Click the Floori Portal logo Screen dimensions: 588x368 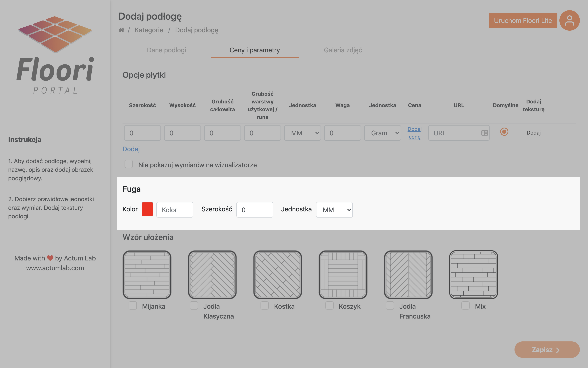coord(55,55)
